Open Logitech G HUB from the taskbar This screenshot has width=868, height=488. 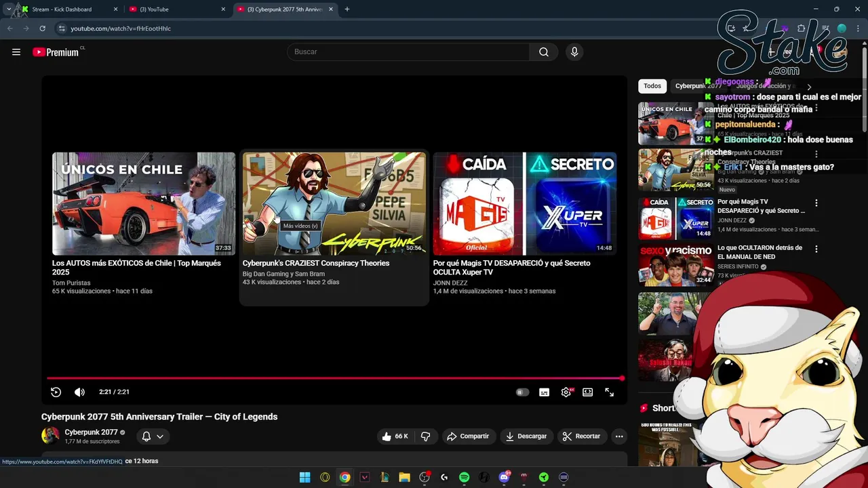tap(444, 477)
